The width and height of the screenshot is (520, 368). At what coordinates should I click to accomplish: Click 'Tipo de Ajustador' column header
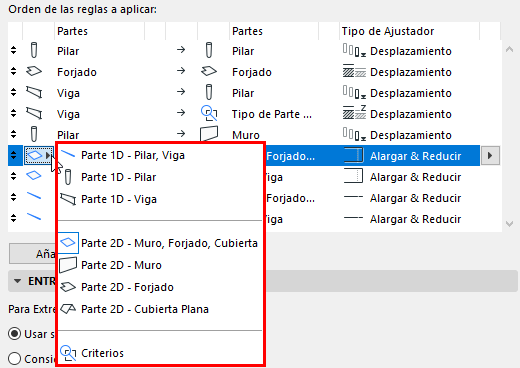[x=409, y=31]
